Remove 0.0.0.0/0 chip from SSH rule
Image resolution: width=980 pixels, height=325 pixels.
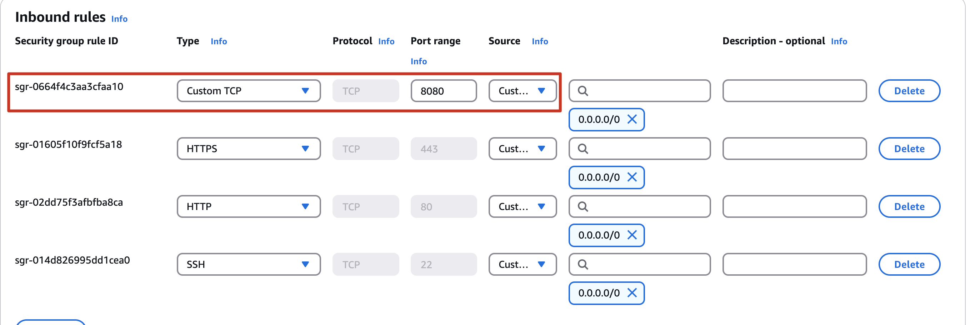click(x=632, y=293)
